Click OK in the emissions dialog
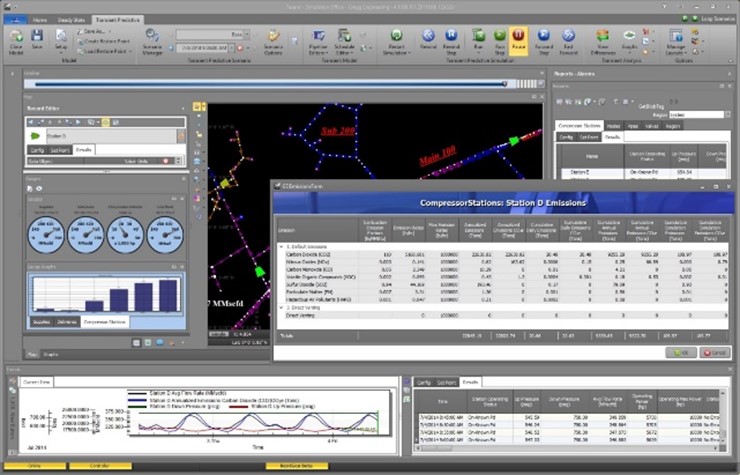Image resolution: width=740 pixels, height=475 pixels. [681, 353]
